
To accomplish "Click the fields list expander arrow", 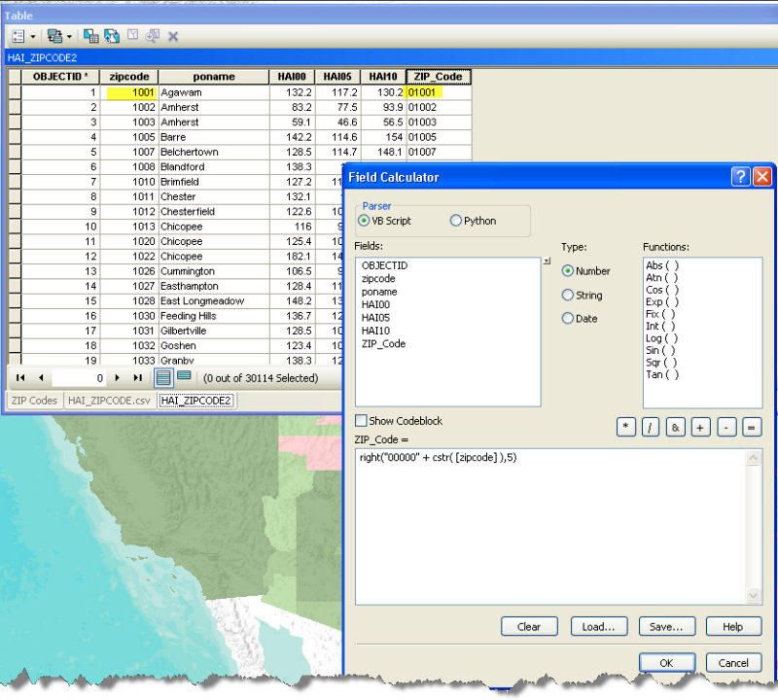I will coord(547,261).
